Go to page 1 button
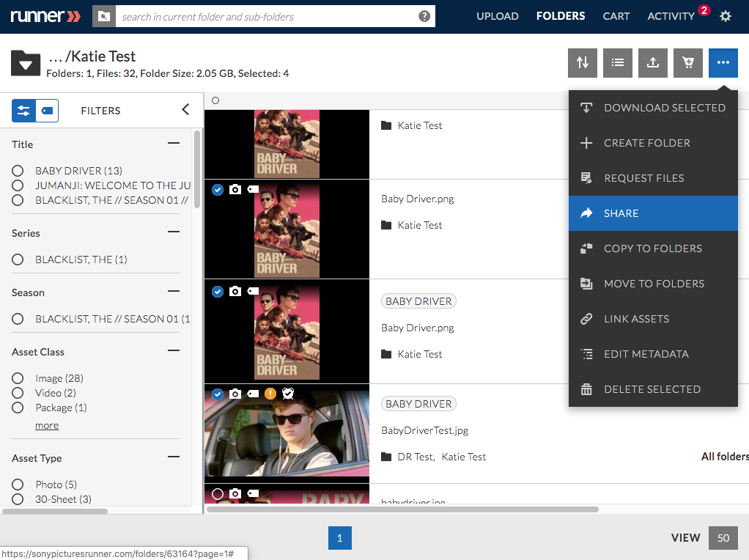This screenshot has height=560, width=749. point(339,538)
